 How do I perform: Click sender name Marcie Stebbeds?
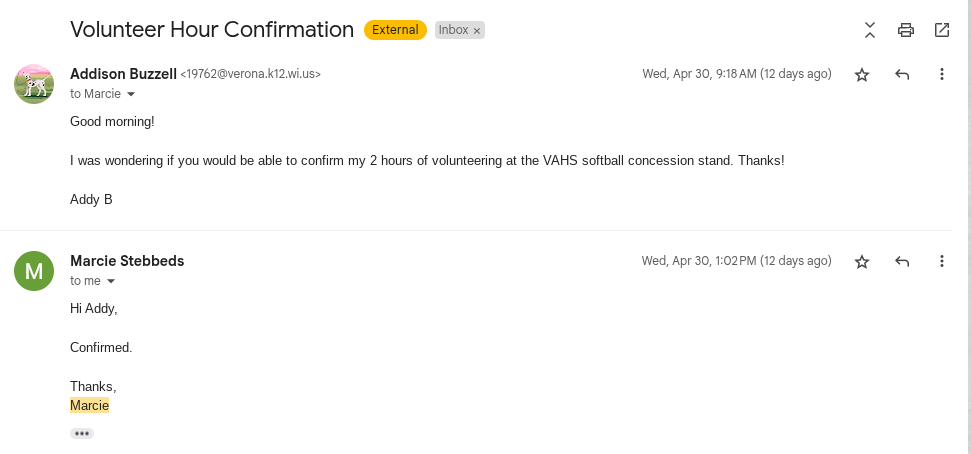click(127, 261)
